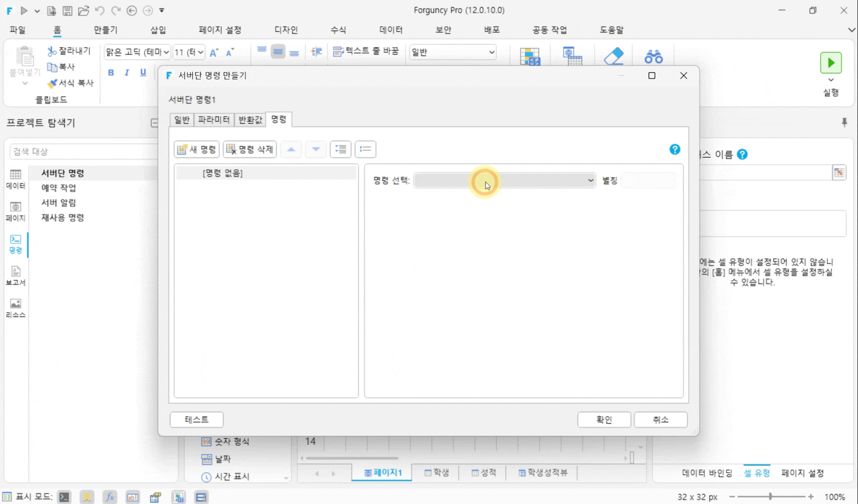Screen dimensions: 858x504
Task: Switch to the 반환값 tab
Action: 250,120
